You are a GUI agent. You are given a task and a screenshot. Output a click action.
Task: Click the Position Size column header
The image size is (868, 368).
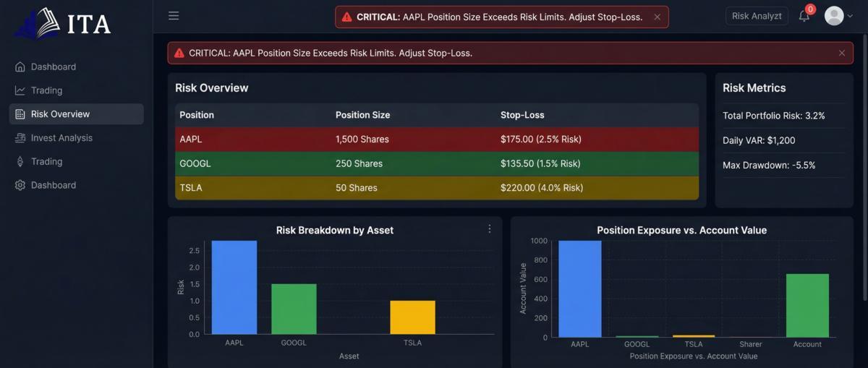[x=362, y=115]
